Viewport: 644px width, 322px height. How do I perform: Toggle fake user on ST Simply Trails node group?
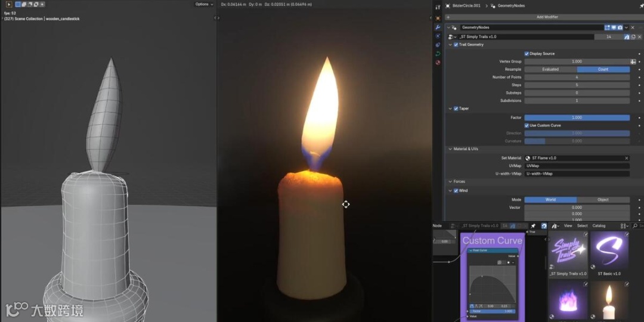click(x=627, y=36)
